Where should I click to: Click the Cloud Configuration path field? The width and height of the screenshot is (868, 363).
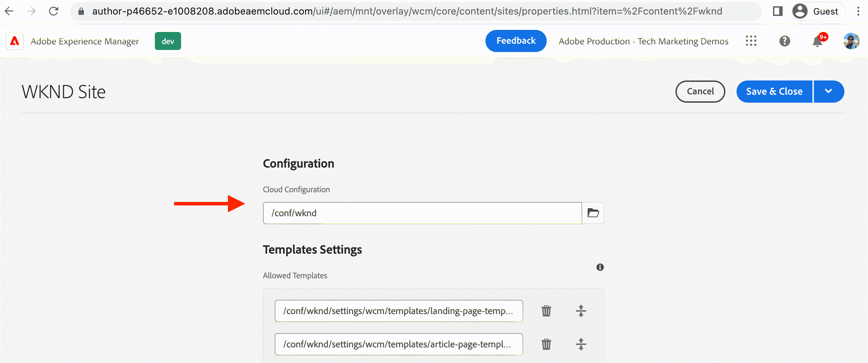click(x=422, y=213)
